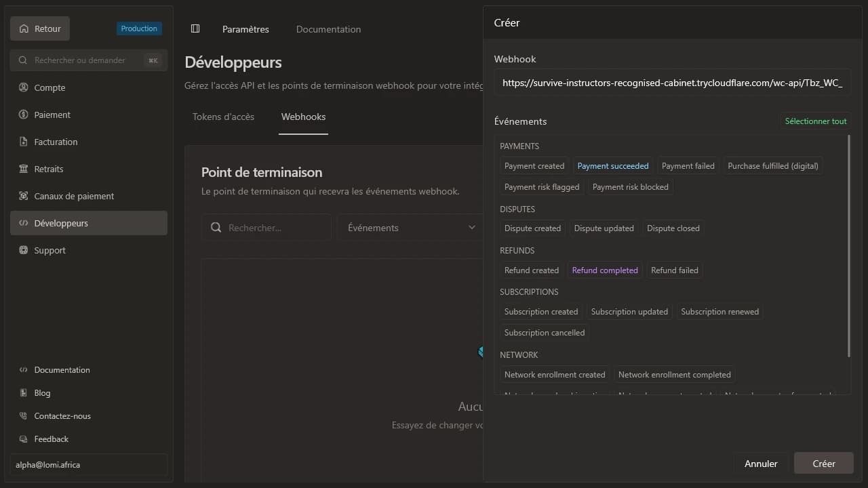Toggle Subscription cancelled event
Viewport: 868px width, 488px height.
coord(545,333)
